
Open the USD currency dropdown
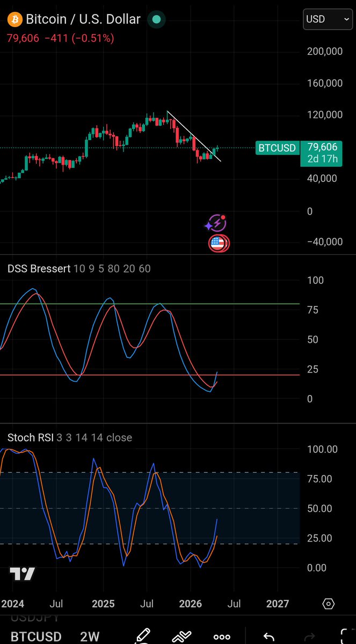click(327, 19)
